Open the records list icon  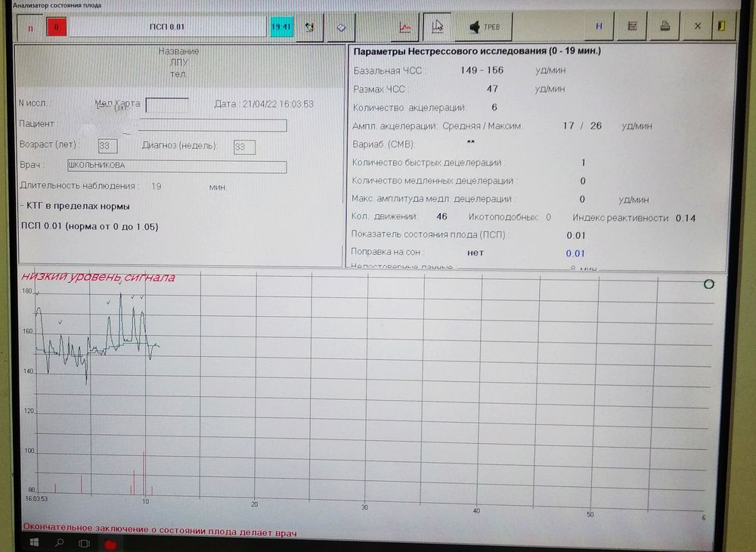(x=632, y=26)
